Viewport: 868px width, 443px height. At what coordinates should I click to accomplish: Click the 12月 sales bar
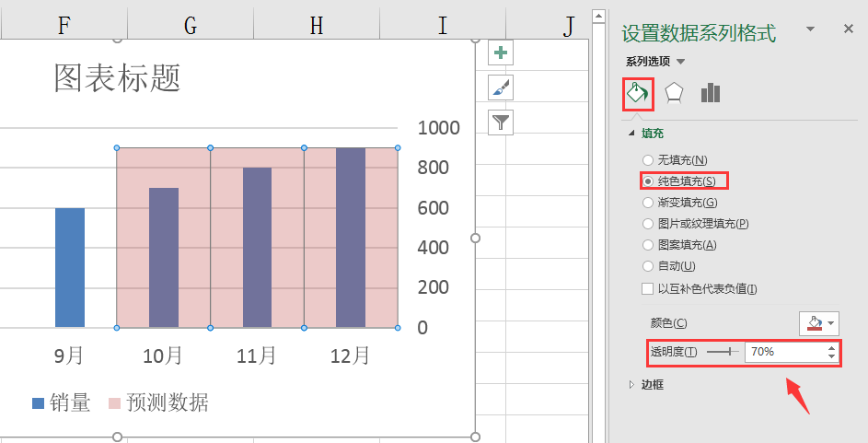click(351, 238)
